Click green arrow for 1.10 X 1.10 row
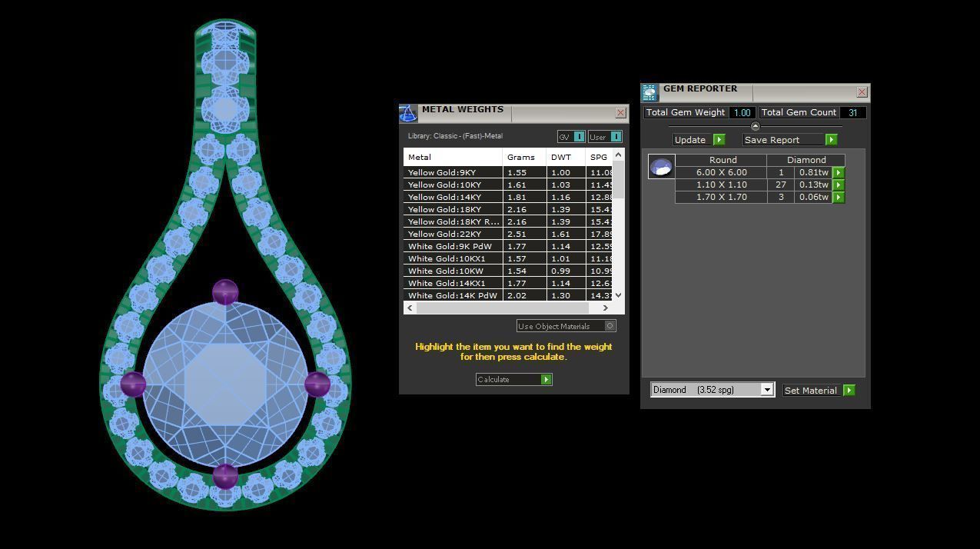 pyautogui.click(x=839, y=185)
